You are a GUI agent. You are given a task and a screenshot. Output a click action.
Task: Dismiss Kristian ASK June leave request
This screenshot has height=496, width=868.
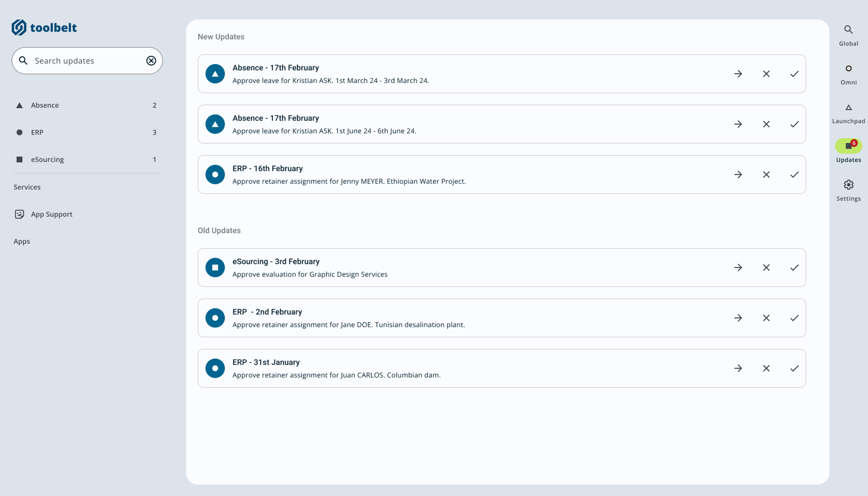[766, 124]
